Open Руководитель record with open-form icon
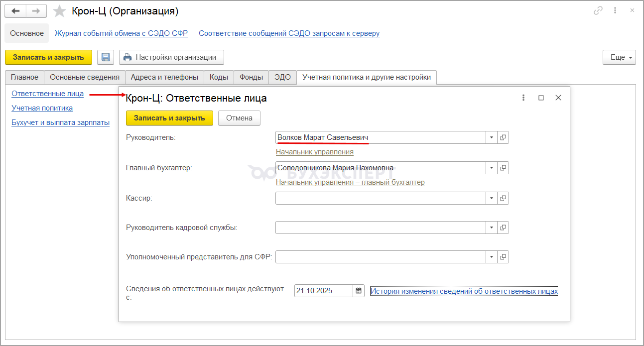 503,137
